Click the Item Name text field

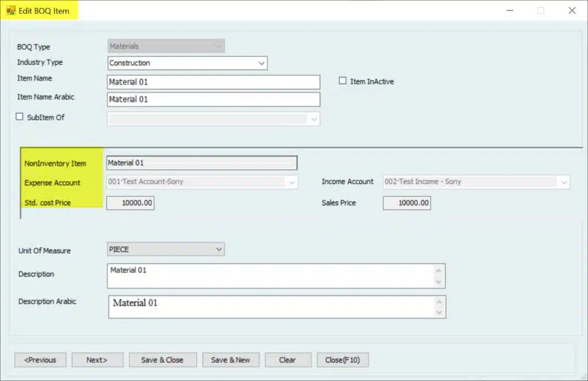pyautogui.click(x=214, y=82)
